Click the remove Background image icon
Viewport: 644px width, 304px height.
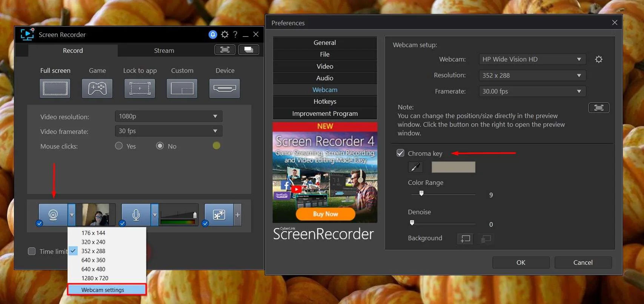tap(486, 239)
